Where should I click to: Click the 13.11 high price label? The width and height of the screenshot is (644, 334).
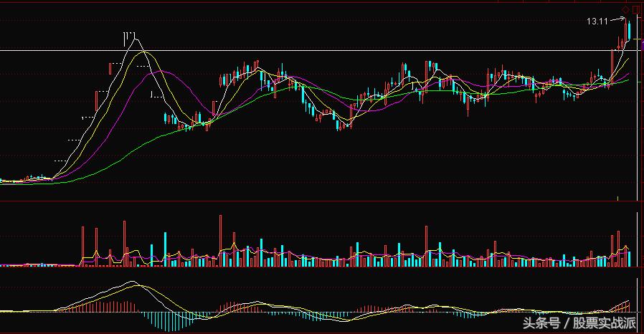point(597,22)
